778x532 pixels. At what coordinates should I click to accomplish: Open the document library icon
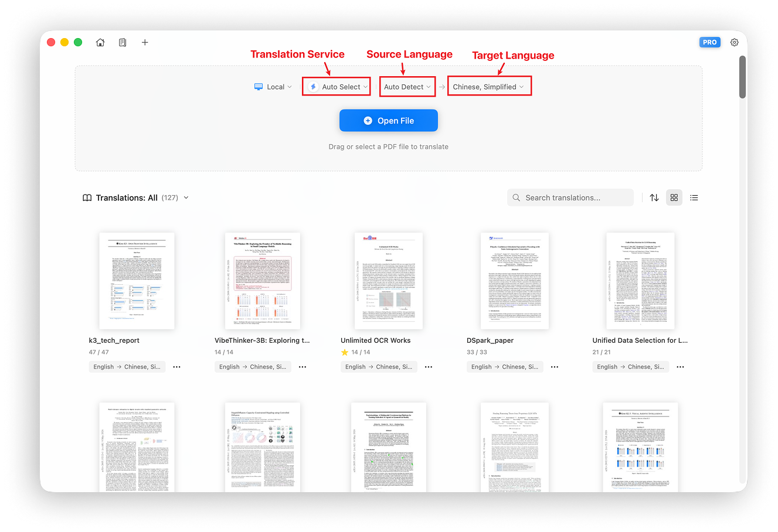(x=123, y=42)
